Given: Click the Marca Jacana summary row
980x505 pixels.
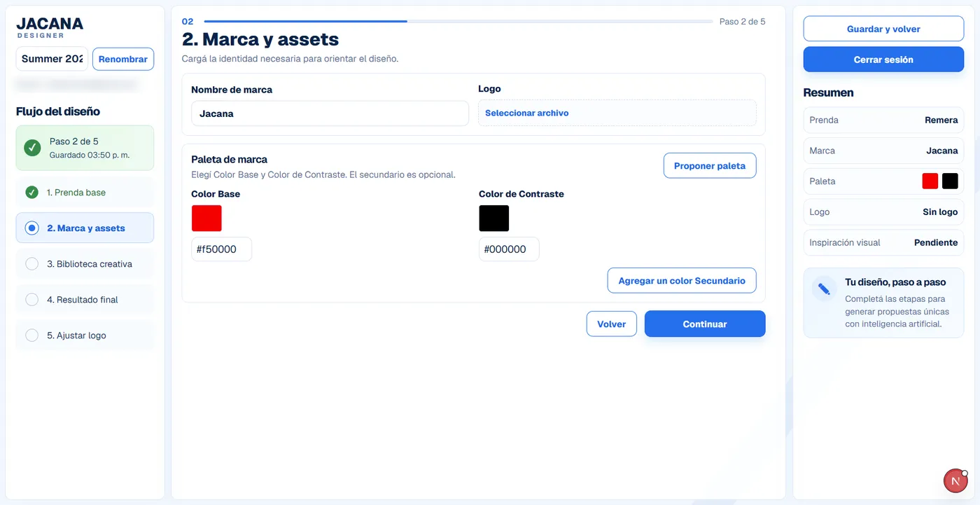Looking at the screenshot, I should click(x=883, y=151).
